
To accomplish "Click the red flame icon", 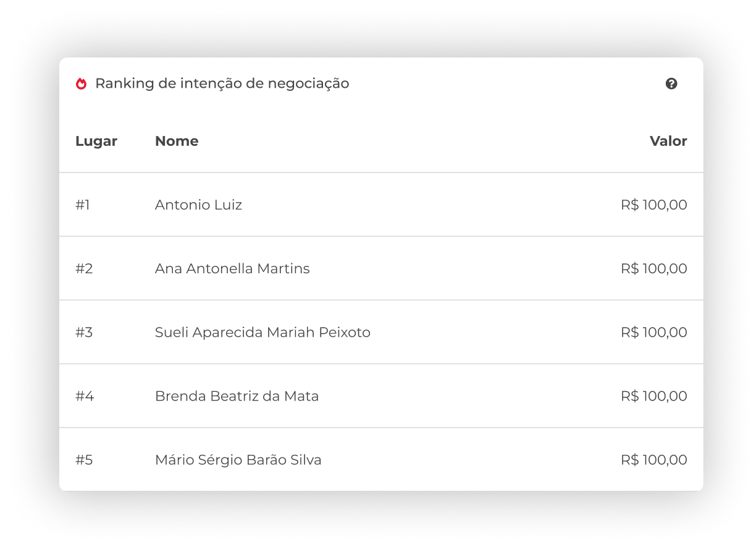I will (81, 83).
